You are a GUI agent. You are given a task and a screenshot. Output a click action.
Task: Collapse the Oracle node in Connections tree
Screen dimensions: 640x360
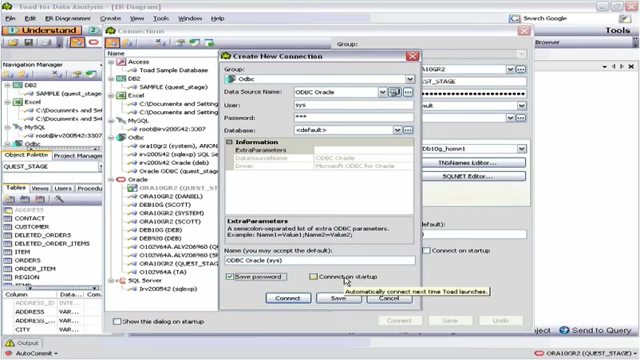coord(111,180)
